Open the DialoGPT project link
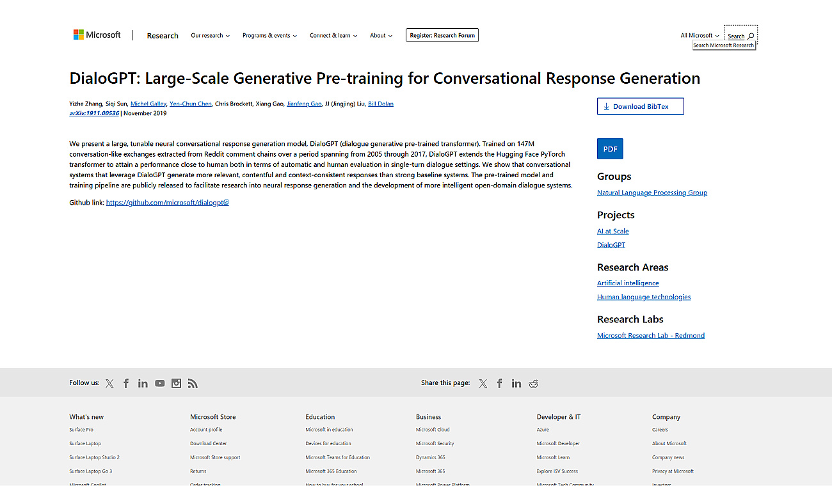832x504 pixels. tap(611, 245)
